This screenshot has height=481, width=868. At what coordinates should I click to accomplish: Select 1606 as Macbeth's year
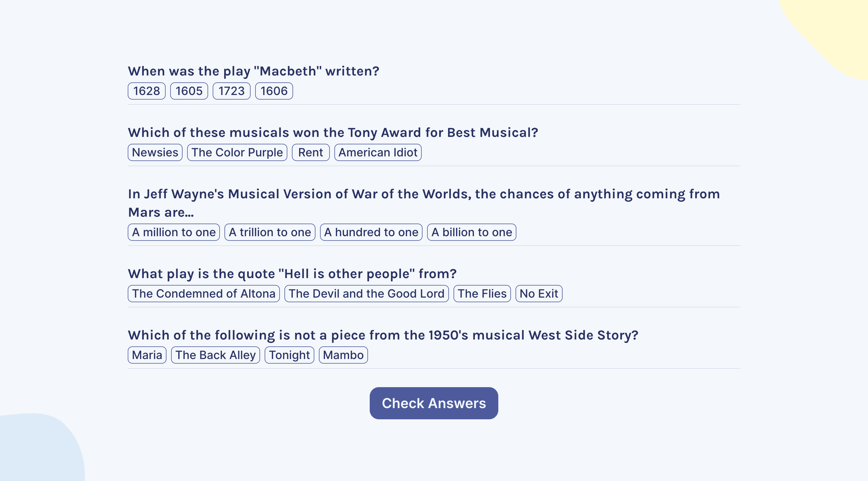point(274,91)
